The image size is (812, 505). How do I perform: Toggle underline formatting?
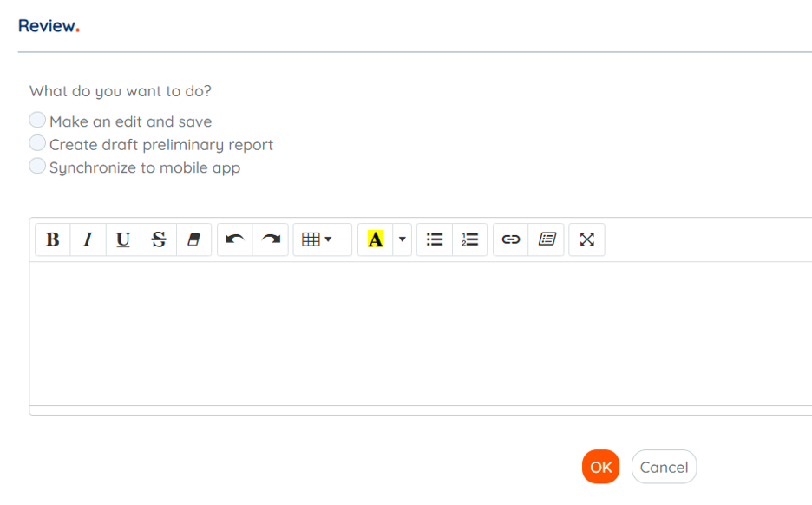[x=123, y=239]
